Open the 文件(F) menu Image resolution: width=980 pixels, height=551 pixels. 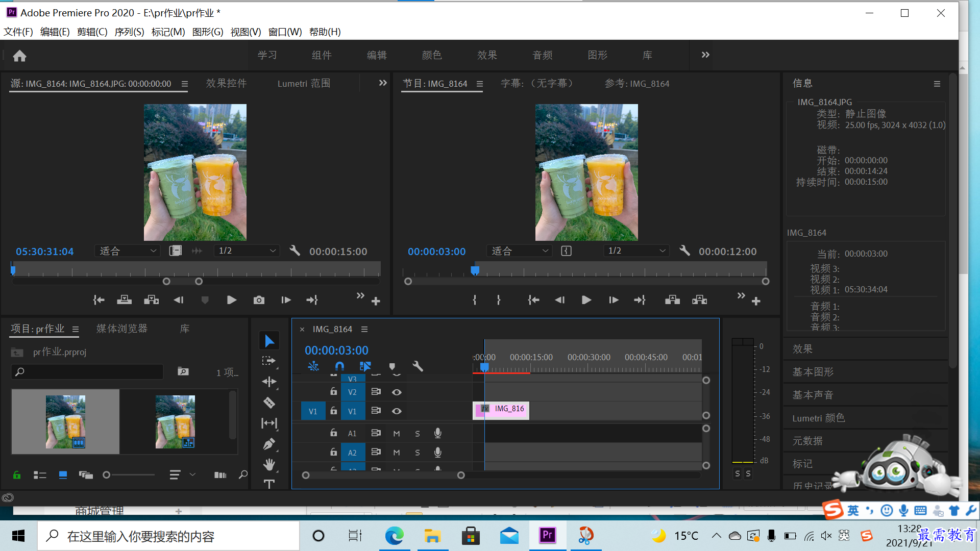point(18,32)
